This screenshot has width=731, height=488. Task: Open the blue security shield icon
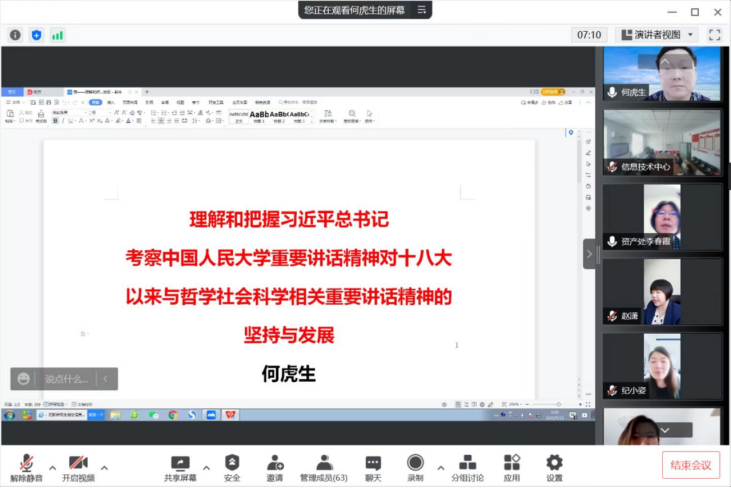click(x=36, y=35)
